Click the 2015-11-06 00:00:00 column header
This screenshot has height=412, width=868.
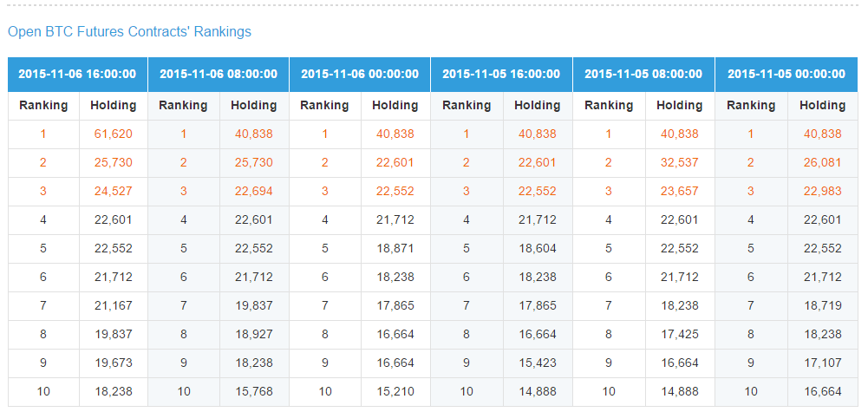tap(360, 75)
